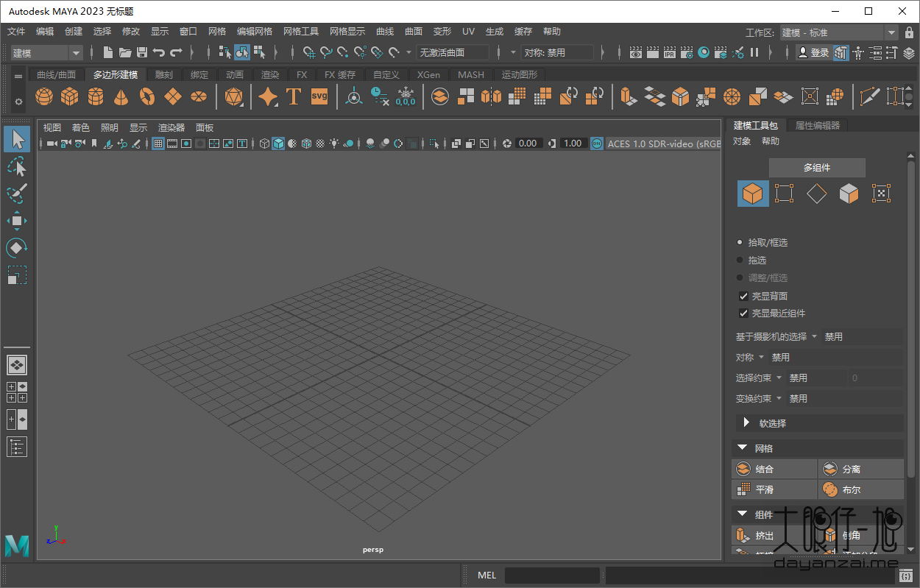The width and height of the screenshot is (920, 588).
Task: Create a polygon cube from the shelf
Action: (70, 96)
